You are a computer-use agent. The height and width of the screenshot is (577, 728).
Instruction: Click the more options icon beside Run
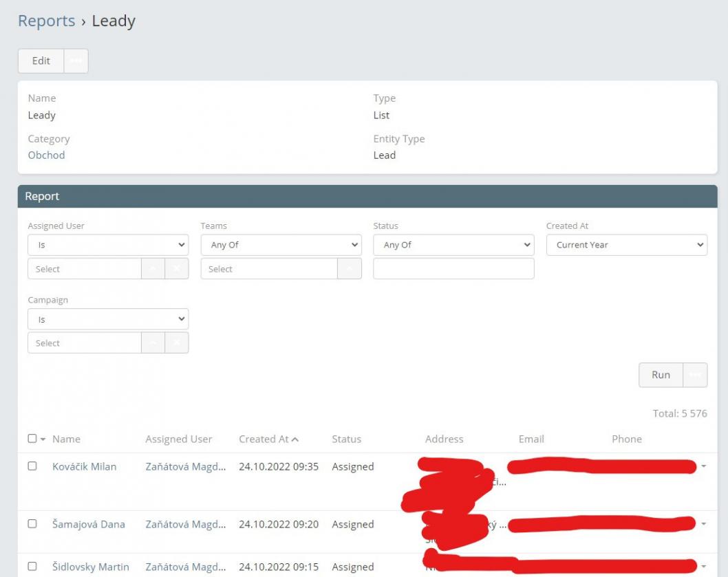tap(695, 375)
